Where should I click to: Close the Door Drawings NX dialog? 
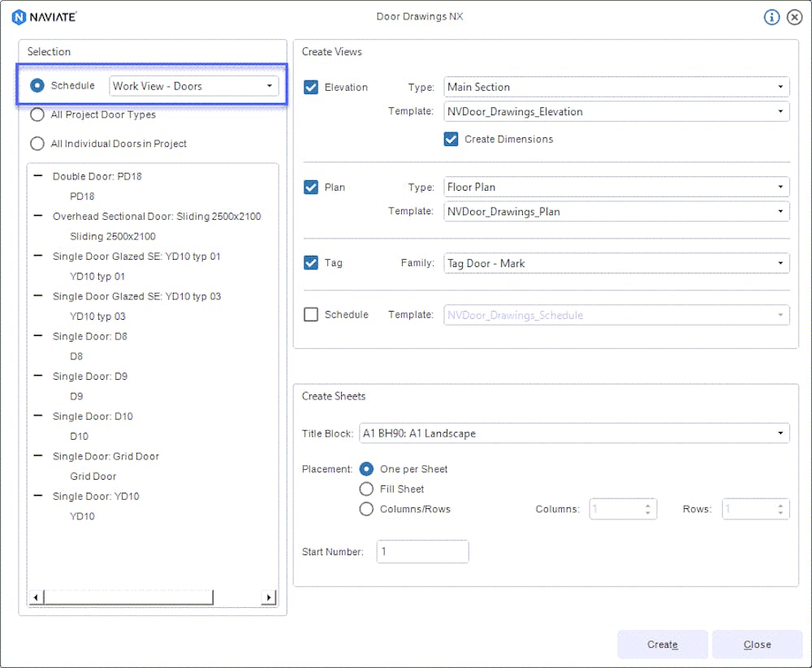[x=794, y=17]
